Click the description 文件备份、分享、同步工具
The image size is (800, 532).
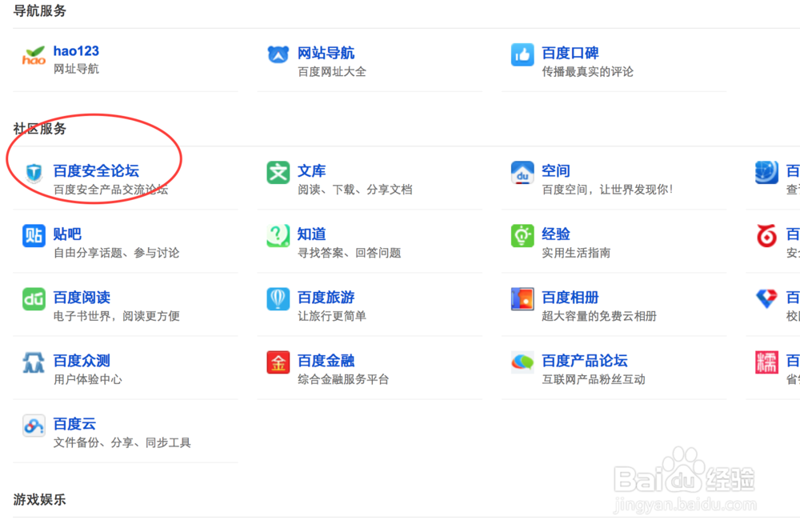pyautogui.click(x=122, y=442)
